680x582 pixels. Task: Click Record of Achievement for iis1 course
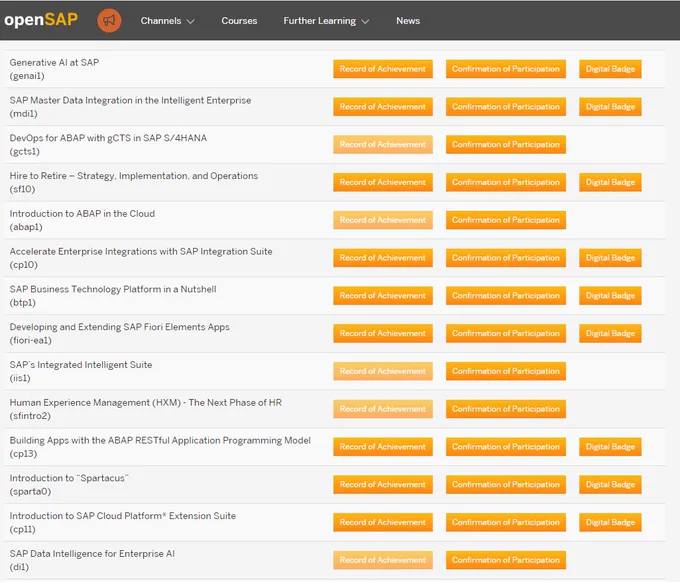(383, 371)
